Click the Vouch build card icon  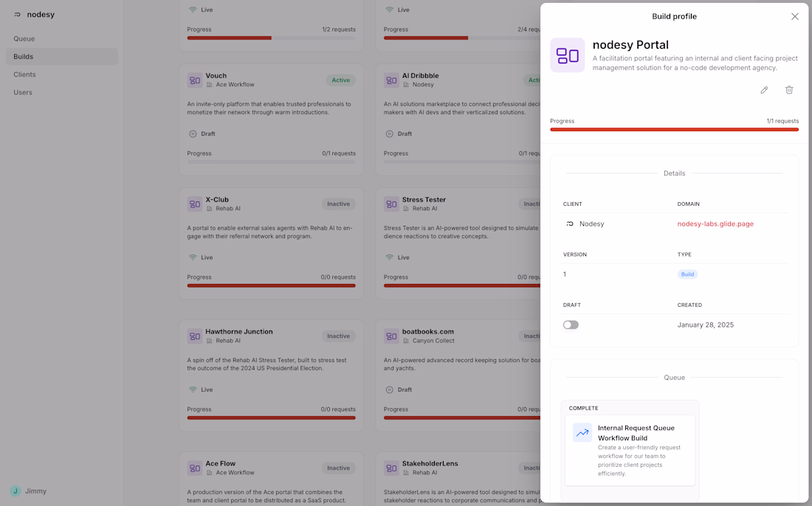tap(195, 80)
